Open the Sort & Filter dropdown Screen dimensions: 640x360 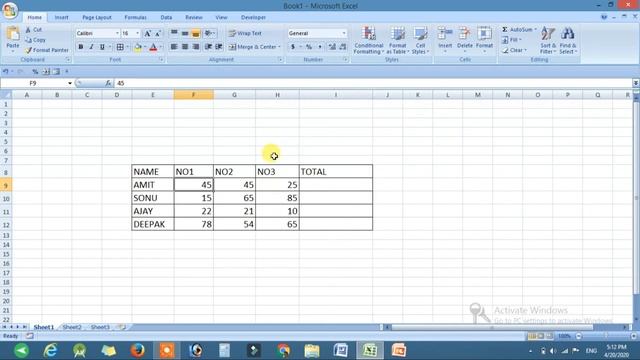(548, 40)
